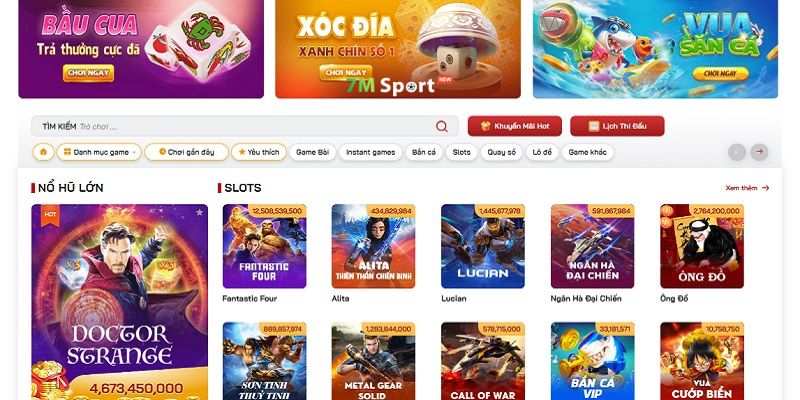Focus the Tìm kiếm search field
800x400 pixels.
[x=245, y=126]
